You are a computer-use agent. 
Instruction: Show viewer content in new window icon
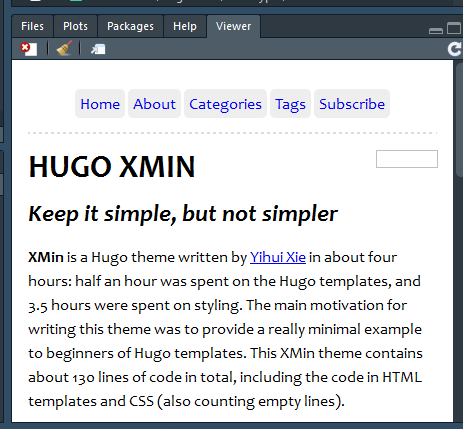tap(98, 49)
